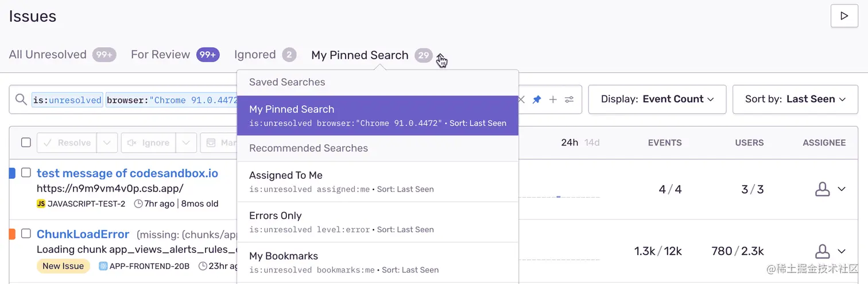
Task: Choose the Errors Only search
Action: (x=378, y=222)
